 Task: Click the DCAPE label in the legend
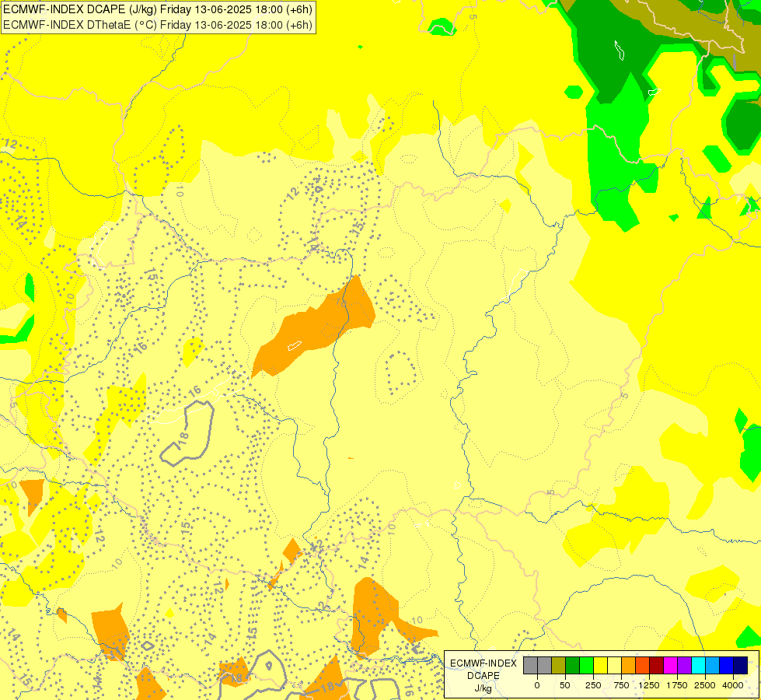[483, 676]
